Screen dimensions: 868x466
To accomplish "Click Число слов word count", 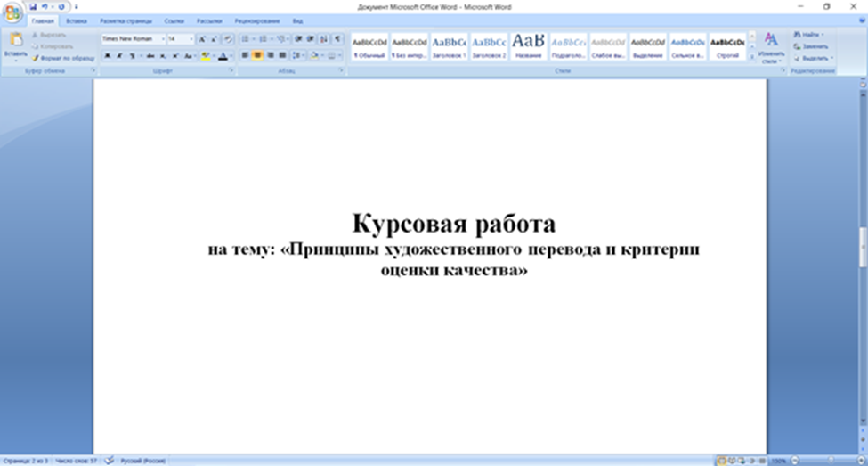I will pyautogui.click(x=76, y=461).
